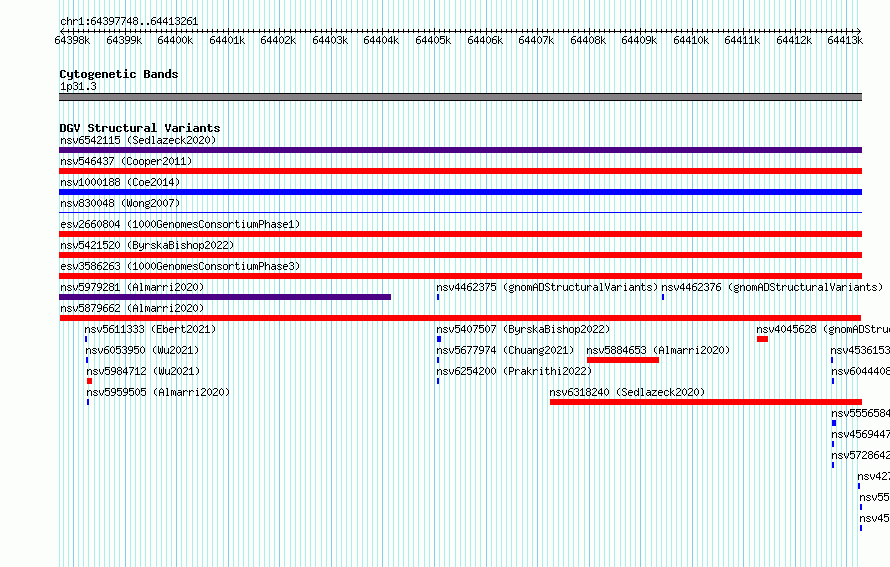Select the thin blue line of nsv830048
890x567 pixels.
pyautogui.click(x=460, y=213)
